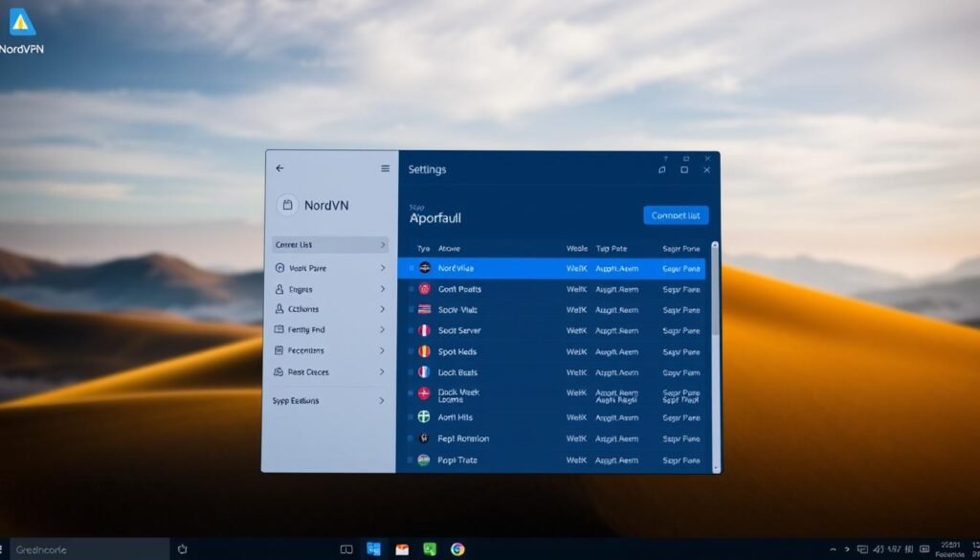Click the Atone column header

[449, 248]
